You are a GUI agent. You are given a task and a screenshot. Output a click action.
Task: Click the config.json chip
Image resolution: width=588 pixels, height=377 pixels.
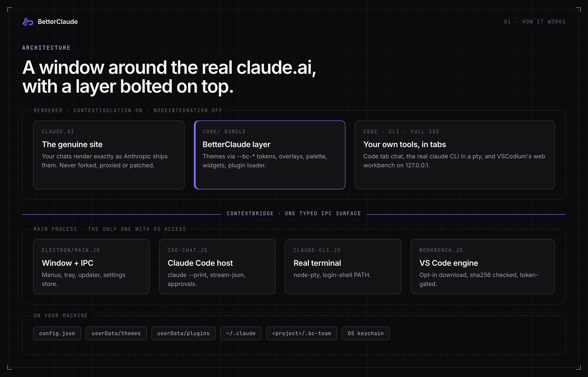(57, 333)
